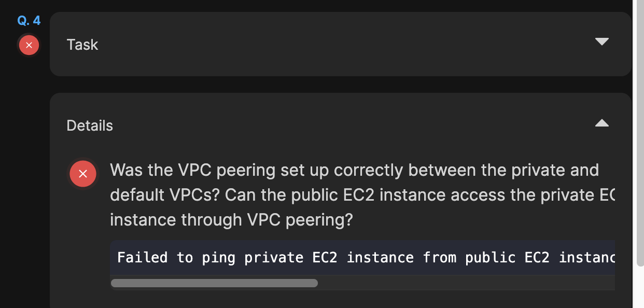
Task: Expand the Task section with its down arrow
Action: (x=601, y=41)
